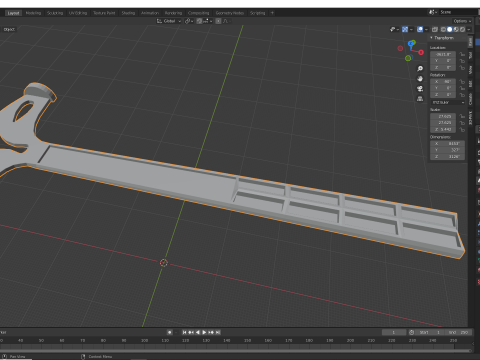
Task: Switch to the Shading workspace tab
Action: [x=128, y=13]
